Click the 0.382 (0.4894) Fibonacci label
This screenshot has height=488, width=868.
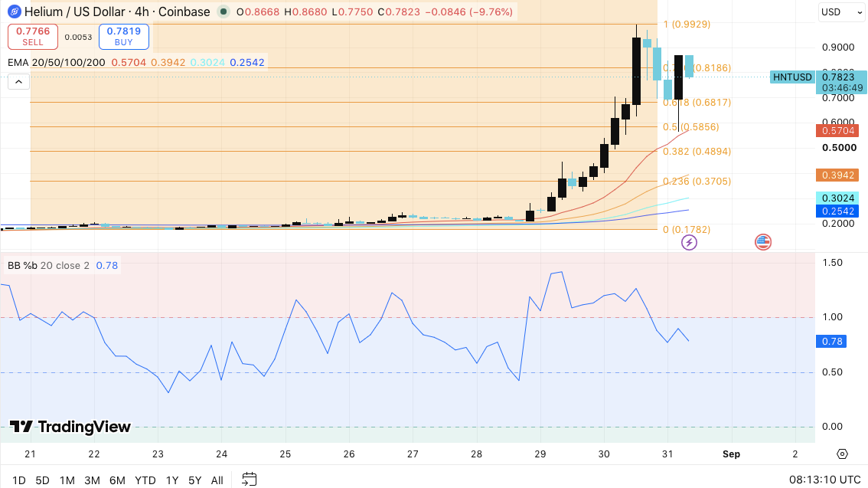[x=697, y=151]
